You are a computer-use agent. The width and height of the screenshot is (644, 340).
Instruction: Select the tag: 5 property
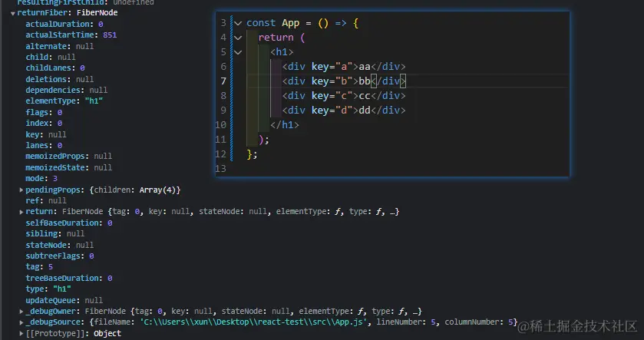click(39, 267)
